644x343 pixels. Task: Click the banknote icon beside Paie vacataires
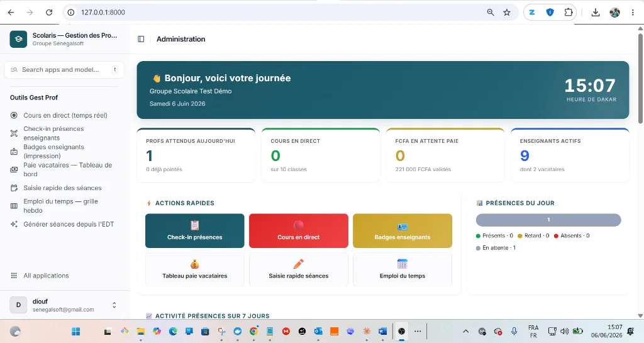point(14,170)
